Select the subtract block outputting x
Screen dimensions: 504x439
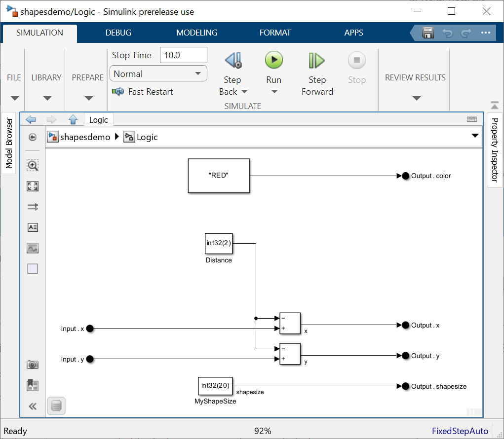pyautogui.click(x=290, y=324)
